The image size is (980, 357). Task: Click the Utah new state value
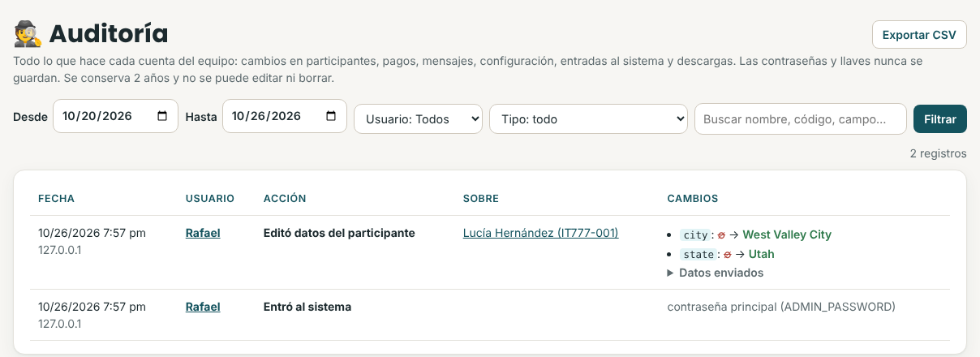click(762, 254)
